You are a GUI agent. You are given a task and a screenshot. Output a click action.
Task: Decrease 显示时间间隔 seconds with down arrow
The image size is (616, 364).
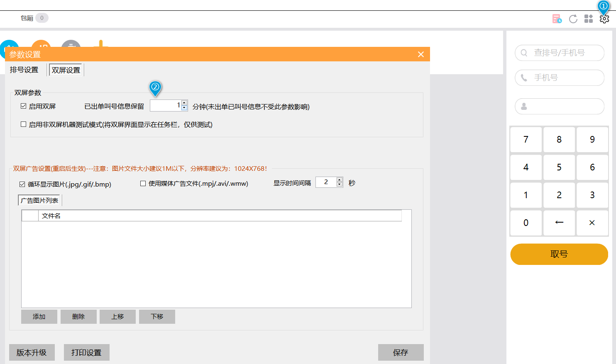pos(340,184)
